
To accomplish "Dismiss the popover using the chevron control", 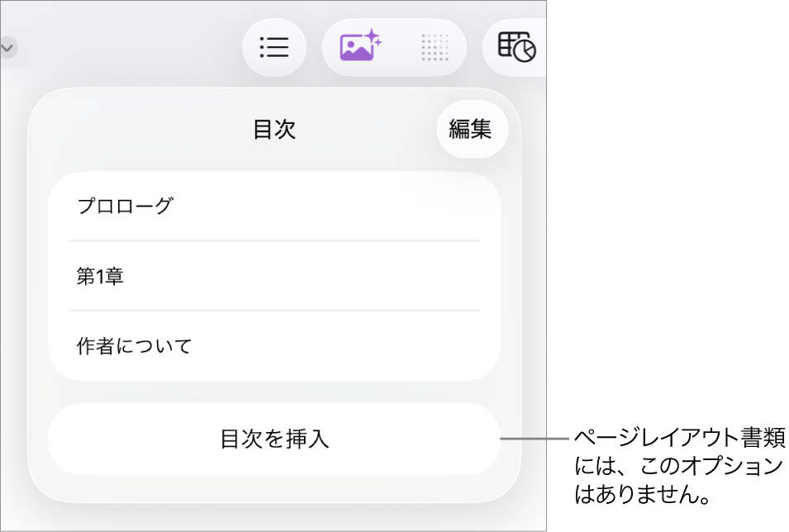I will click(x=7, y=47).
